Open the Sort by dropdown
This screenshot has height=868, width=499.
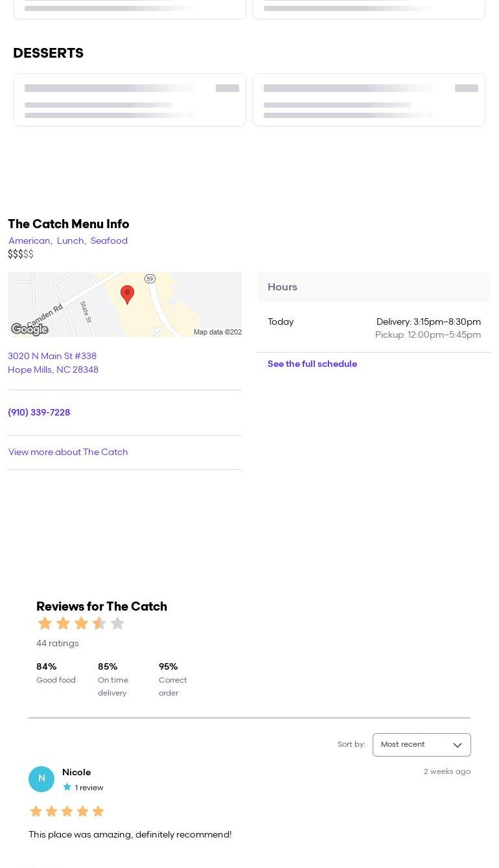tap(421, 745)
